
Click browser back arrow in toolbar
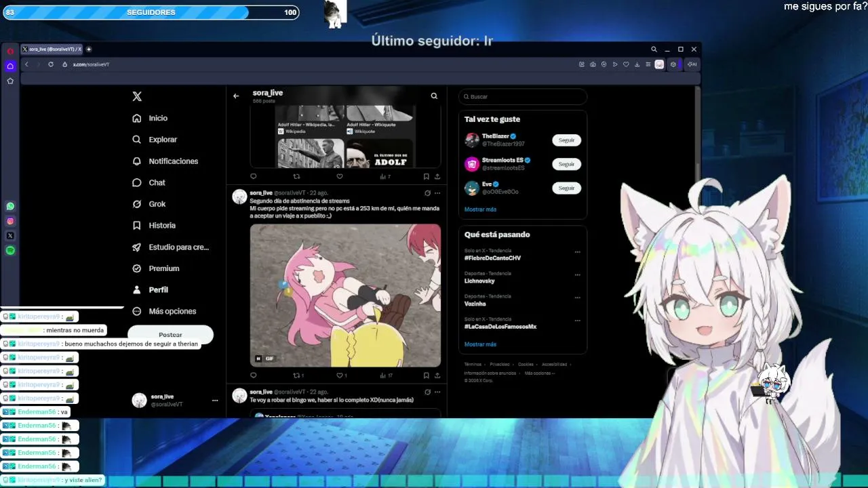click(x=26, y=64)
